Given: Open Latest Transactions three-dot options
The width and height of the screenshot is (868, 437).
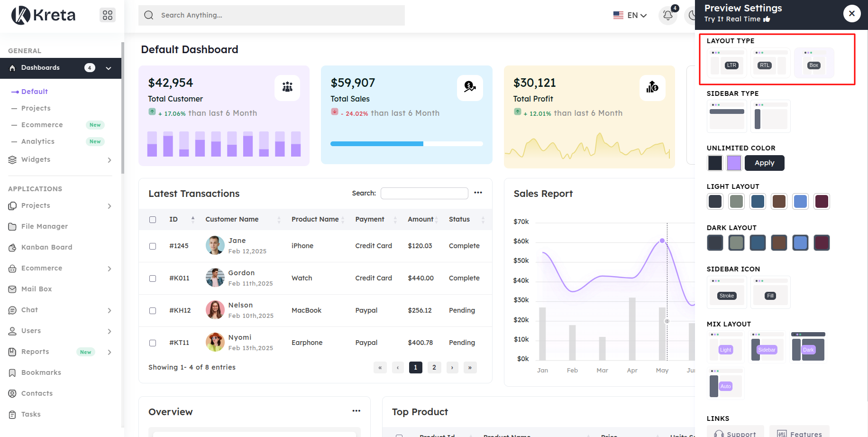Looking at the screenshot, I should [x=478, y=193].
